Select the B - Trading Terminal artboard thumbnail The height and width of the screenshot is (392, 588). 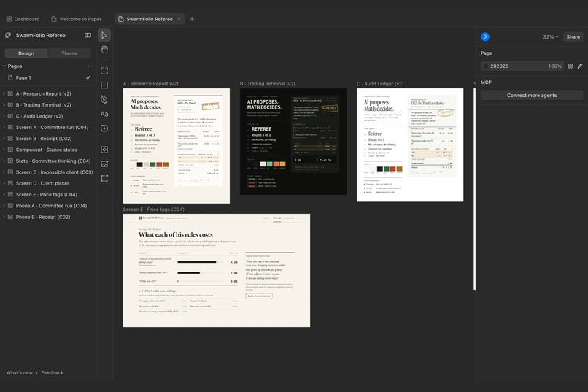tap(293, 142)
